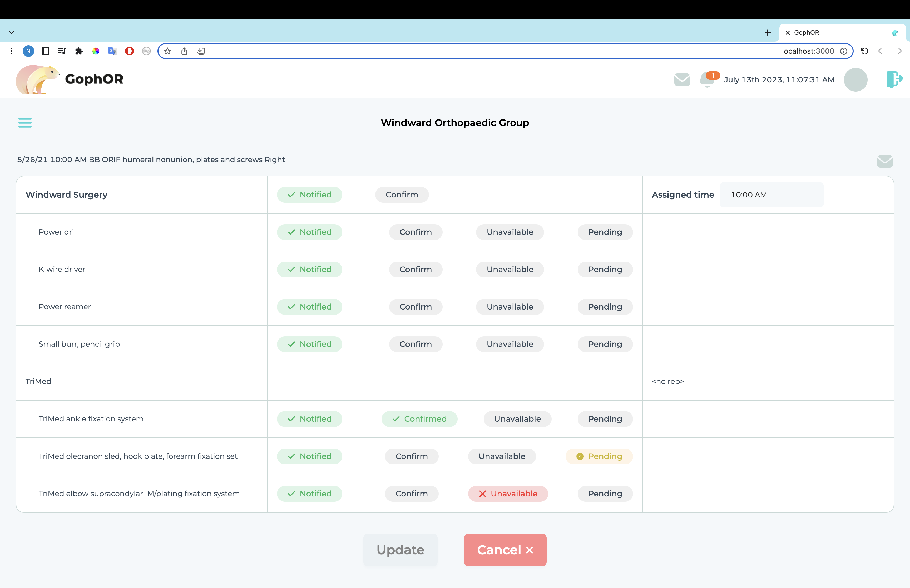Open media playlist control icon
Image resolution: width=910 pixels, height=588 pixels.
[62, 51]
